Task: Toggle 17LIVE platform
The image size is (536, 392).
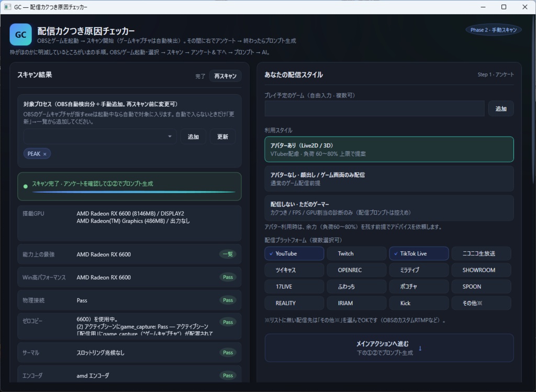Action: (x=294, y=286)
